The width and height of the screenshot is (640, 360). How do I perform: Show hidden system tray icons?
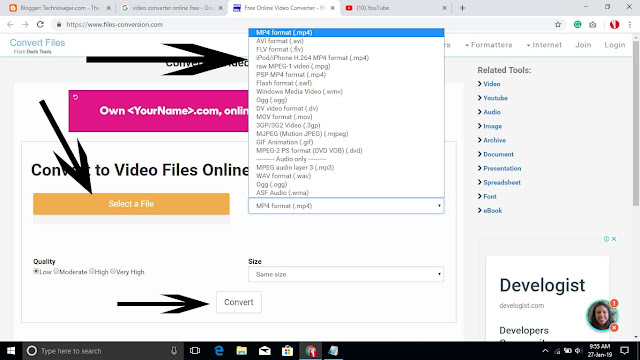(x=545, y=351)
